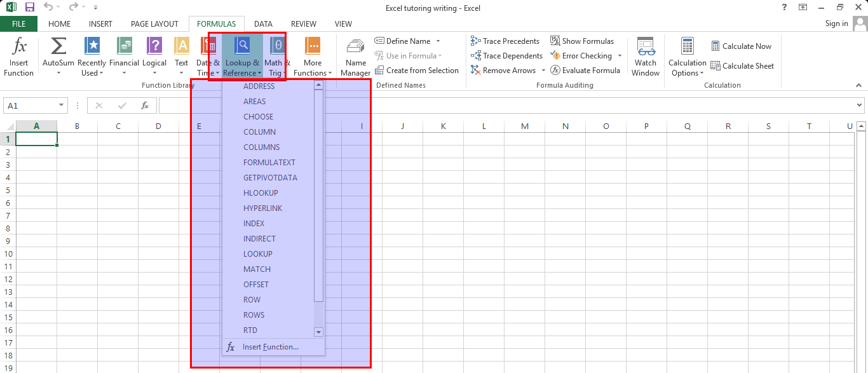Click the Insert Function fx icon
Viewport: 868px width, 373px height.
tap(19, 47)
